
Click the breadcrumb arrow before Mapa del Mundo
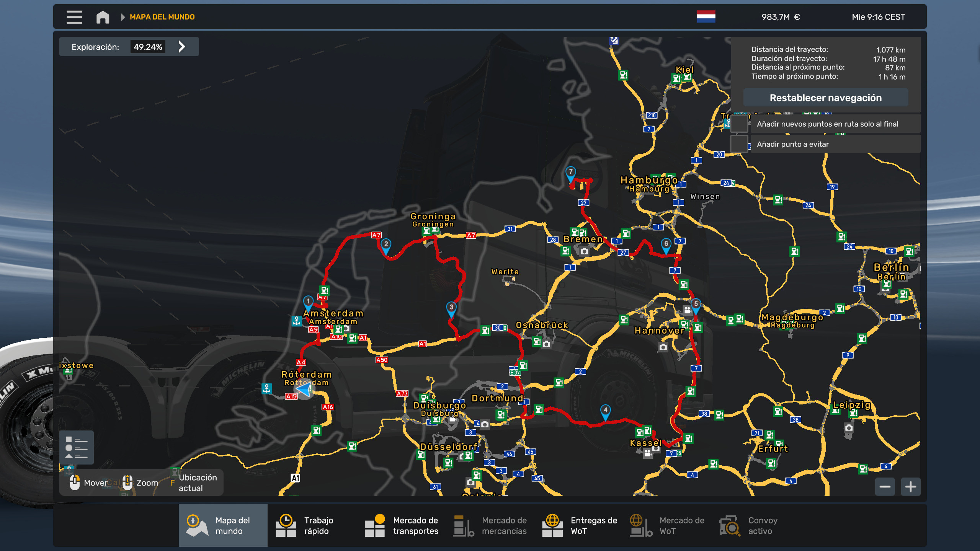[x=122, y=17]
